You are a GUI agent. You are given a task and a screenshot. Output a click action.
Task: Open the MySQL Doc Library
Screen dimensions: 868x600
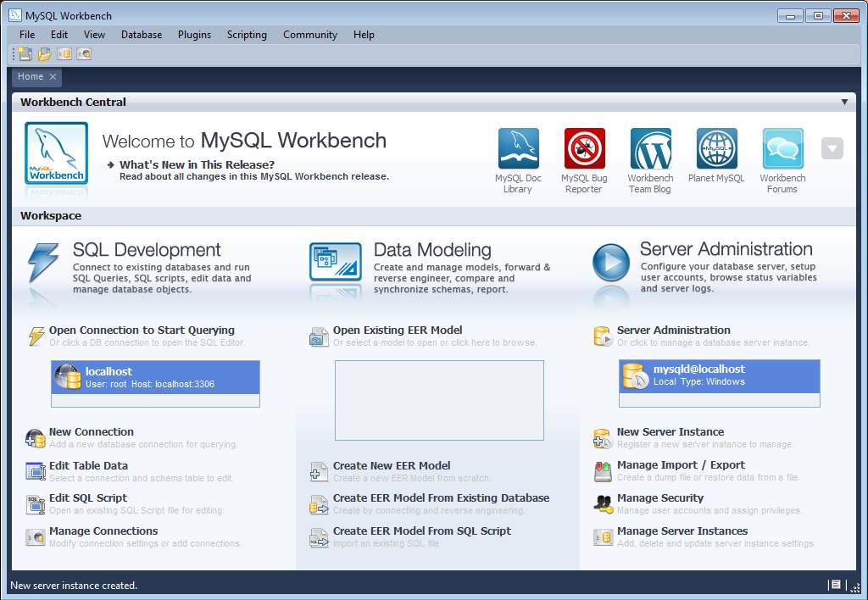click(x=518, y=148)
